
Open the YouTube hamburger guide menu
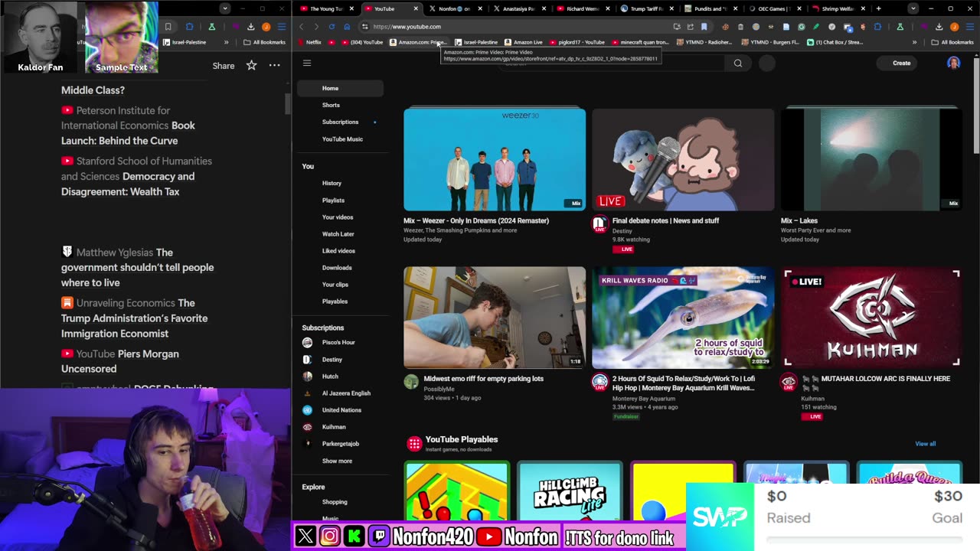click(307, 64)
